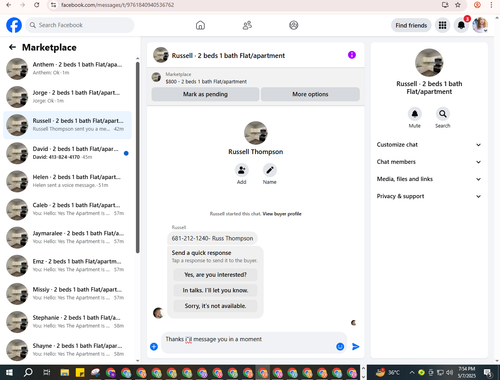Send quick reply Sorry, it's not available.
Screen dimensions: 500x380
(215, 306)
